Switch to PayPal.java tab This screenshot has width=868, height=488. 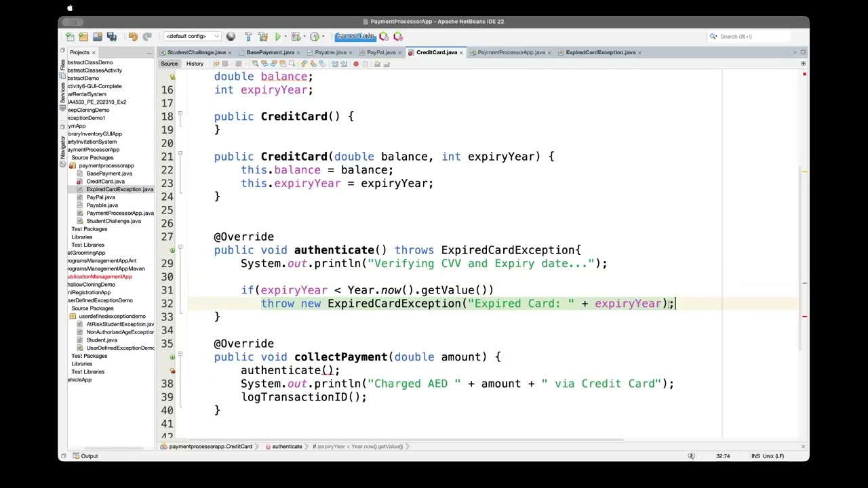point(381,52)
